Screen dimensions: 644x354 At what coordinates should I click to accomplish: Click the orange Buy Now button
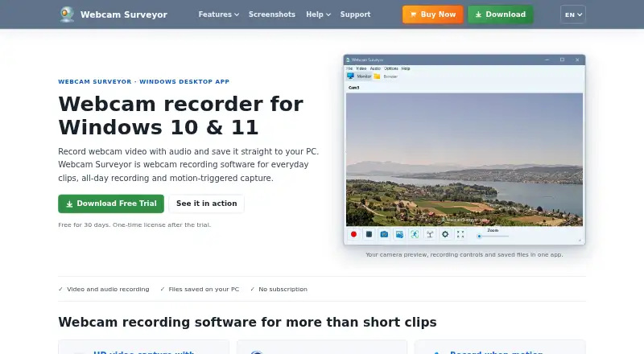(x=432, y=14)
